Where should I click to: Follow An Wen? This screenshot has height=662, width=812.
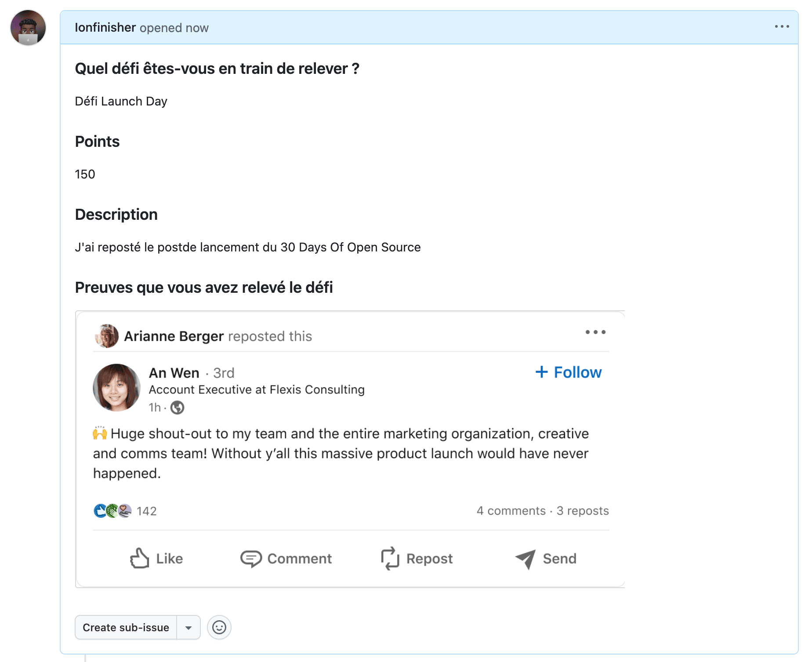point(569,372)
